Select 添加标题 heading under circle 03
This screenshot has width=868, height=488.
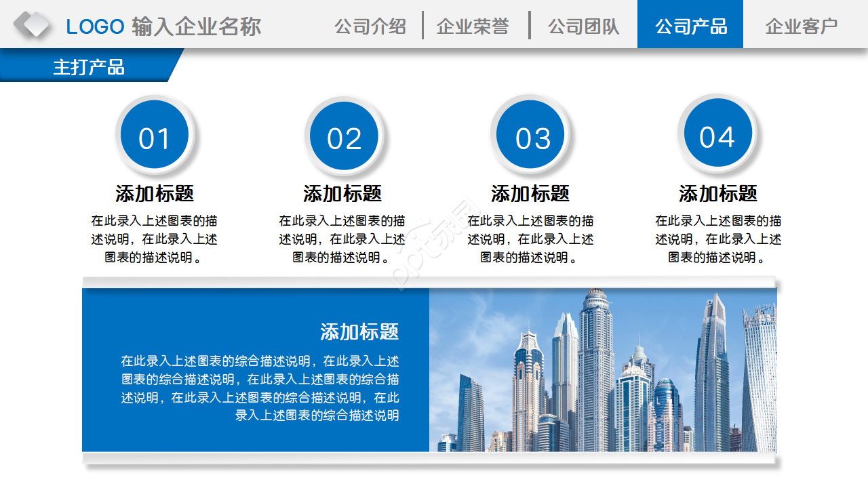[530, 193]
